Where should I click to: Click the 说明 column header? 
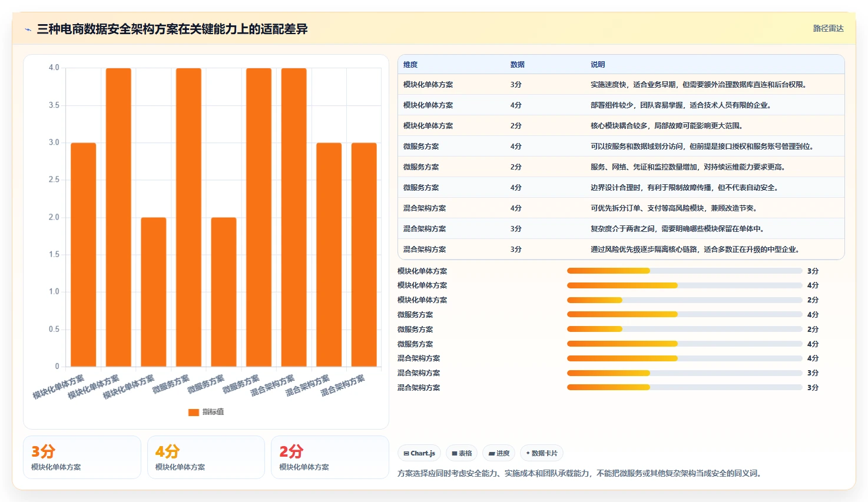click(598, 65)
